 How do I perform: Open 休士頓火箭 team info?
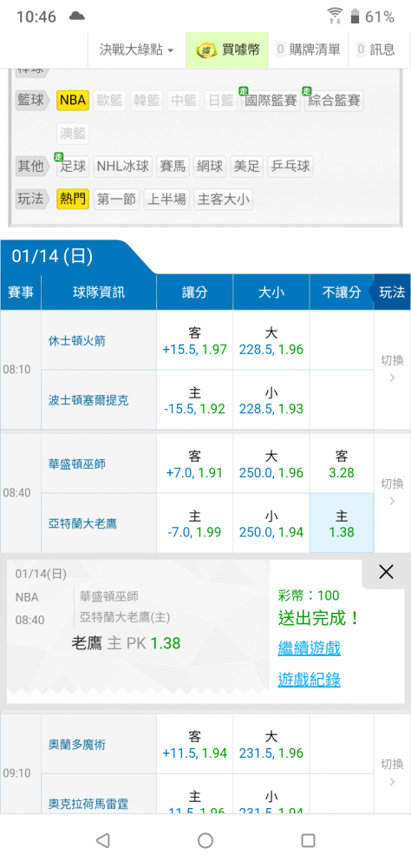click(76, 340)
